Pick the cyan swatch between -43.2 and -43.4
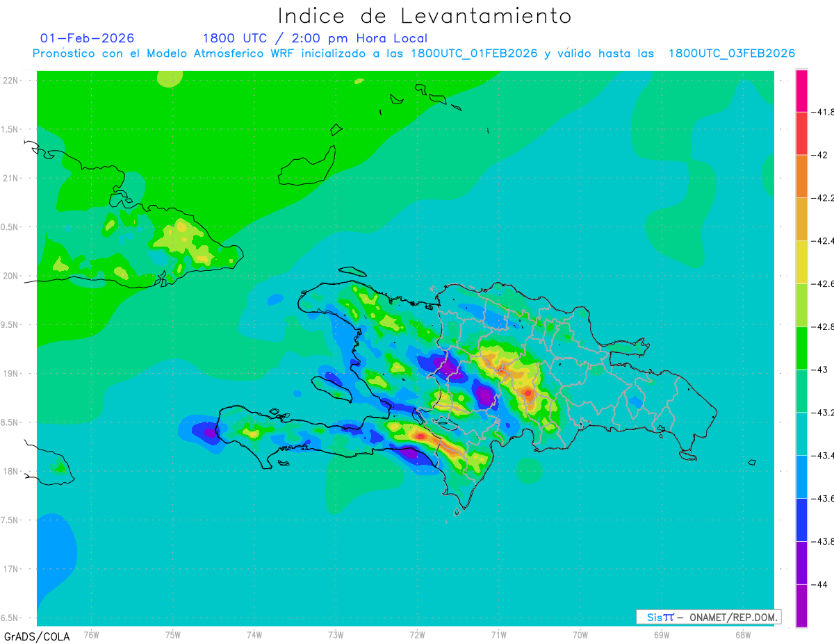The width and height of the screenshot is (834, 644). (801, 434)
